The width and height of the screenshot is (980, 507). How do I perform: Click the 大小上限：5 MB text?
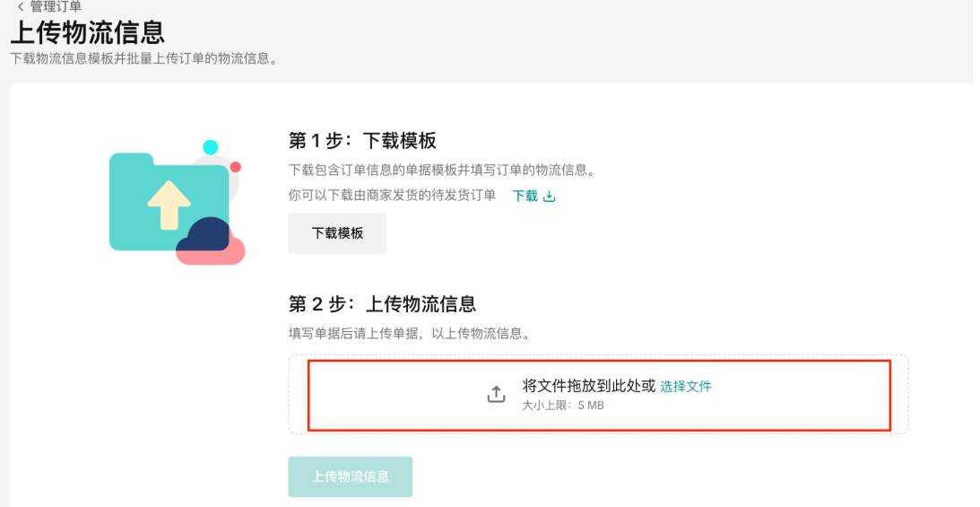click(563, 405)
